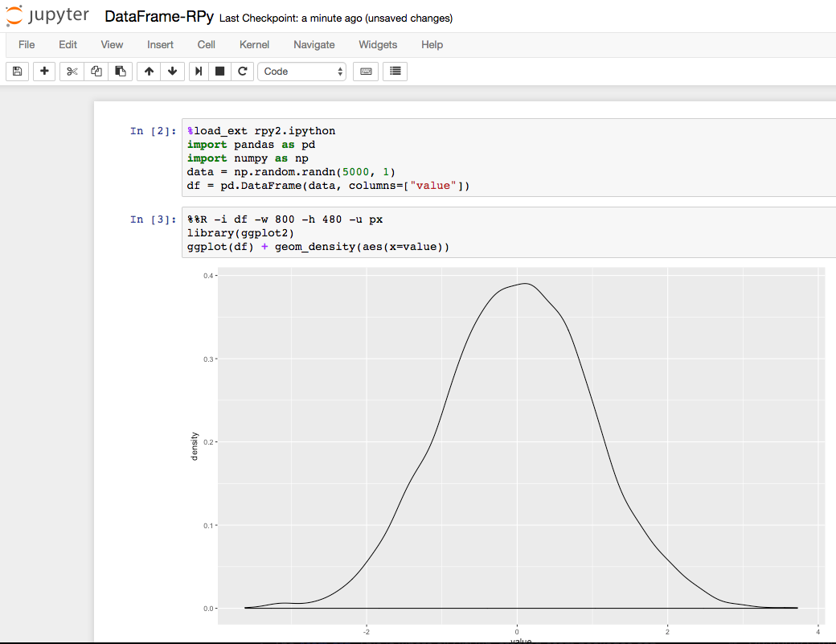Viewport: 836px width, 644px height.
Task: Open the cell type Code dropdown
Action: coord(301,72)
